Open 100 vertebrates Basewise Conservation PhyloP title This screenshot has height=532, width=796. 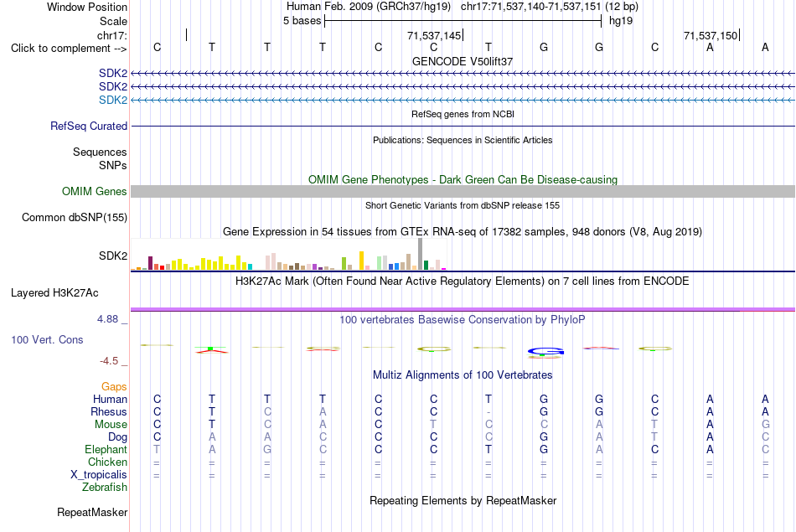point(463,320)
